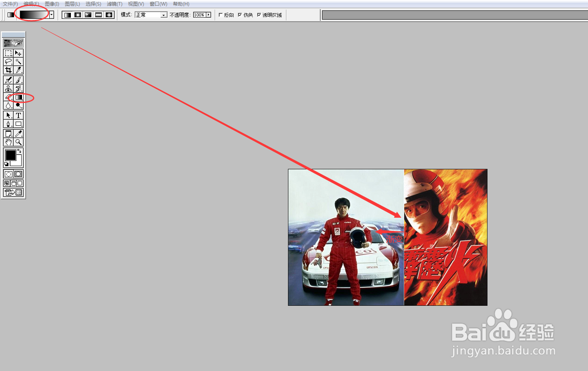Switch to Quick Mask mode
The height and width of the screenshot is (371, 588).
click(18, 174)
